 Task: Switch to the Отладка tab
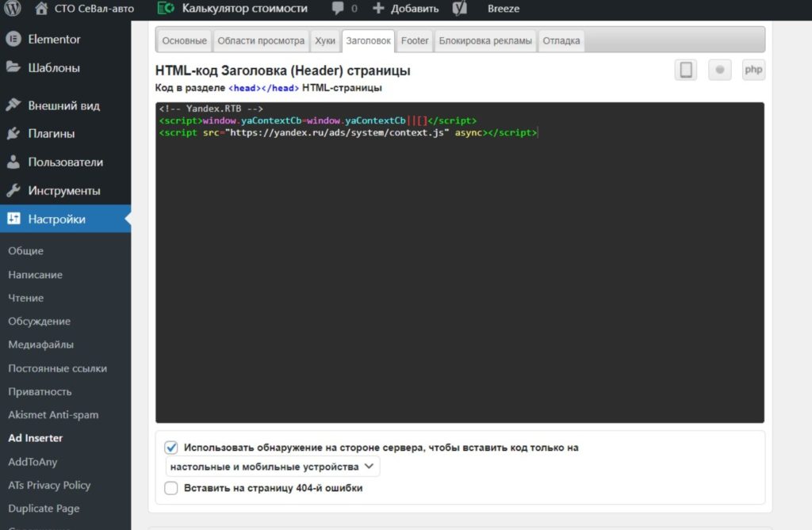(561, 41)
